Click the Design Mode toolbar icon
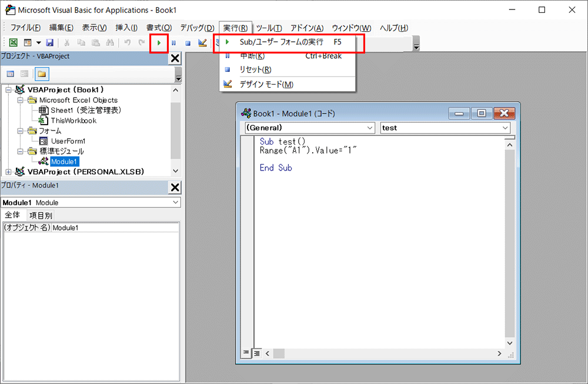The height and width of the screenshot is (384, 588). (202, 43)
